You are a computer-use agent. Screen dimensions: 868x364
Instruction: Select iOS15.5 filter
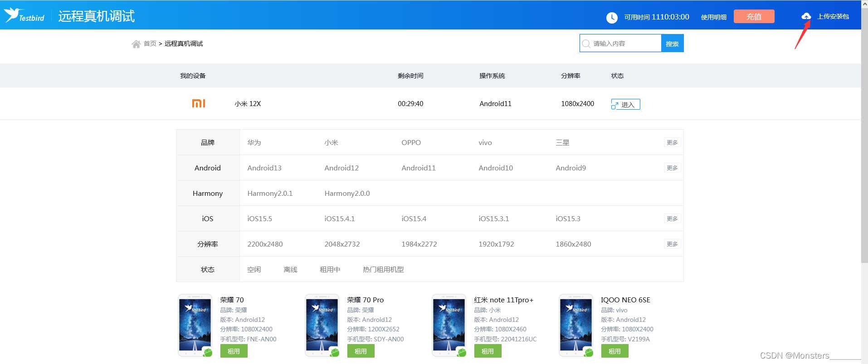(259, 218)
